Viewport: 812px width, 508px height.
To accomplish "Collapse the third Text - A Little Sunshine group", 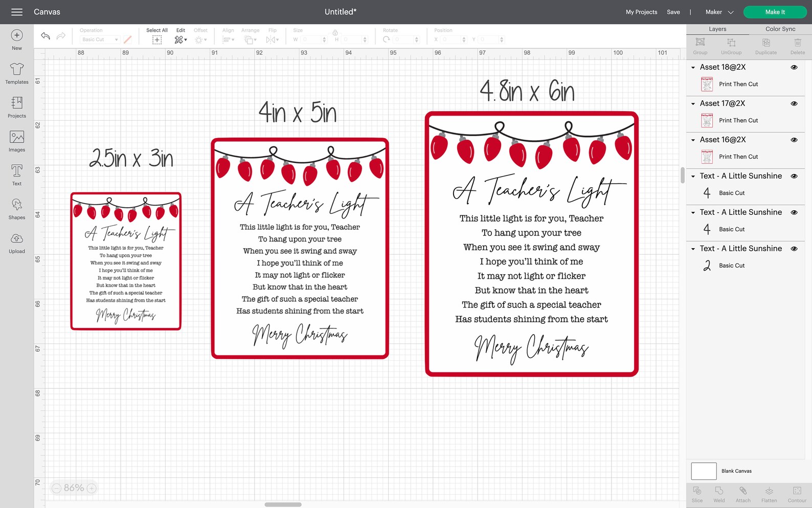I will pos(693,249).
